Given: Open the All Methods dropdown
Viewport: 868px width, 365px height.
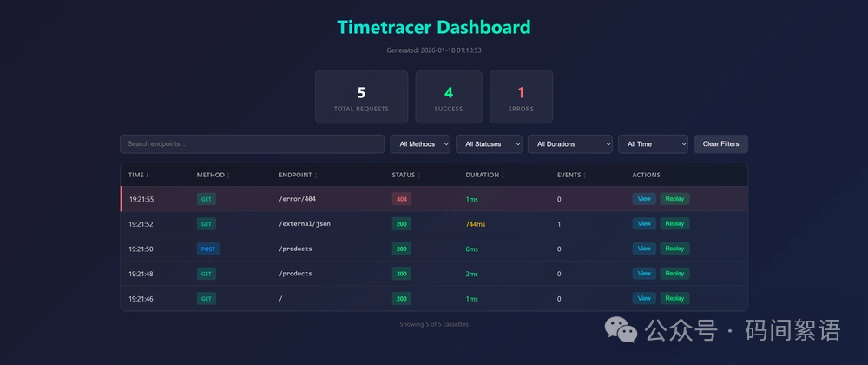Looking at the screenshot, I should [x=420, y=144].
